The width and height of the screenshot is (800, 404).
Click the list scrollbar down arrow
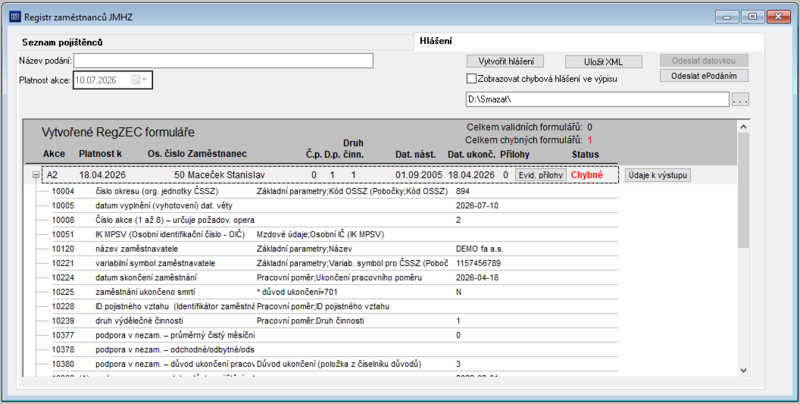coord(743,370)
